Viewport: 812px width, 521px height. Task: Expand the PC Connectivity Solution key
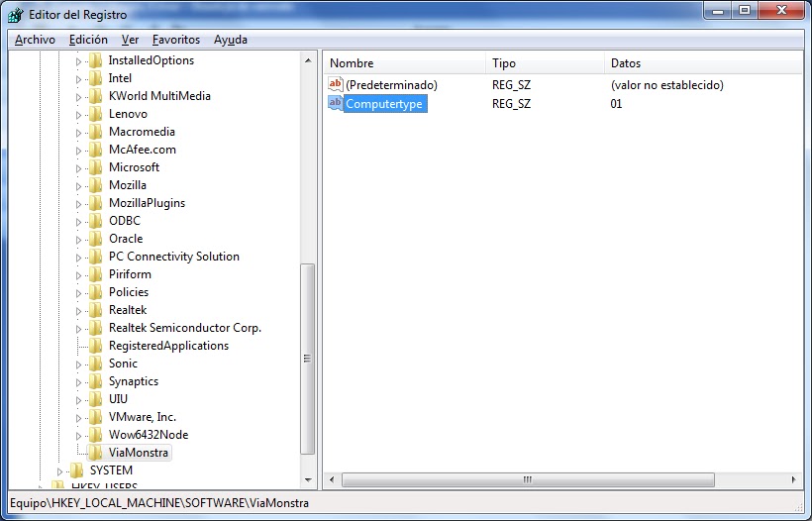coord(78,258)
